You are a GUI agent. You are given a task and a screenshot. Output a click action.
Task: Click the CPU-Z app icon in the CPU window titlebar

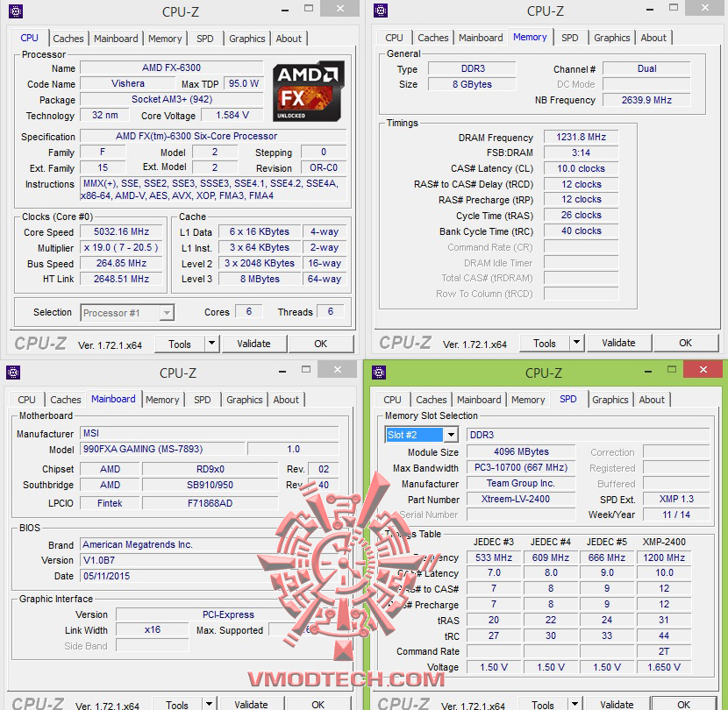(x=15, y=11)
